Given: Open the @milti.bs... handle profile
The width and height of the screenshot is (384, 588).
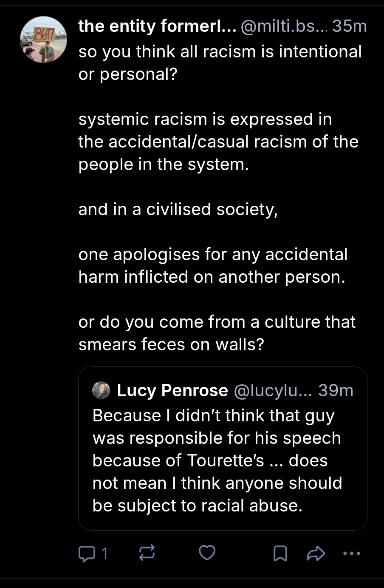Looking at the screenshot, I should tap(284, 26).
